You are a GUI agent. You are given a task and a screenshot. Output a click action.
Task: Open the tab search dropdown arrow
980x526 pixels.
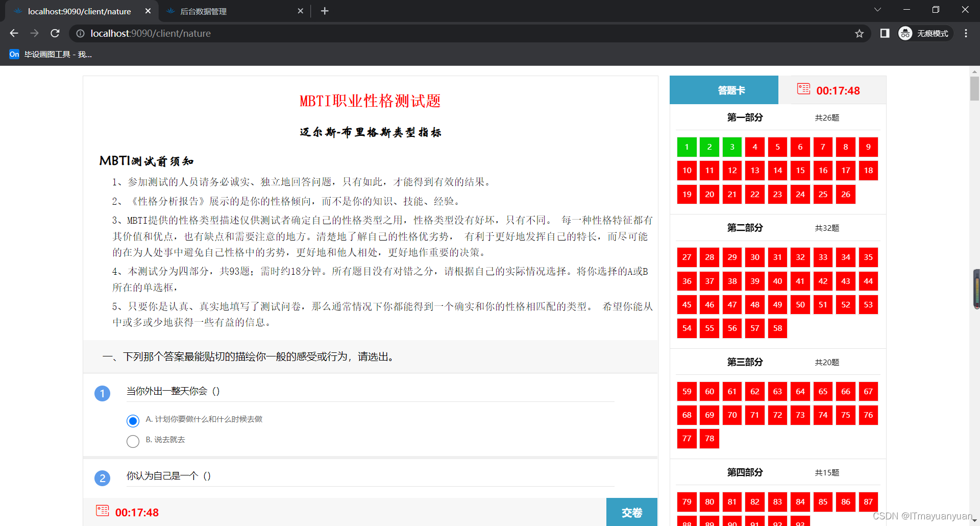pos(878,10)
